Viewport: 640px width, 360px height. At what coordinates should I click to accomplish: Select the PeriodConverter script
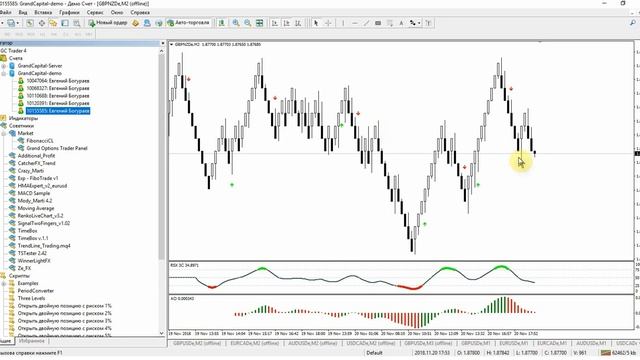point(36,291)
